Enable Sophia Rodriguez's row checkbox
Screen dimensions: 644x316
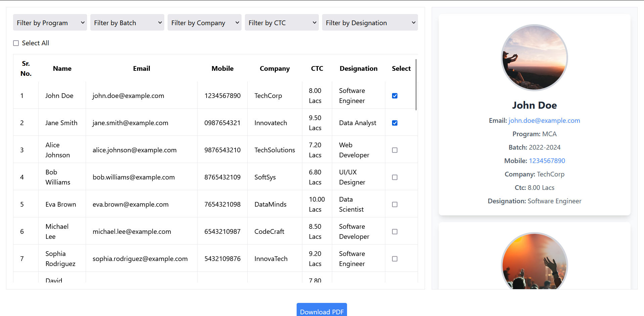tap(395, 259)
